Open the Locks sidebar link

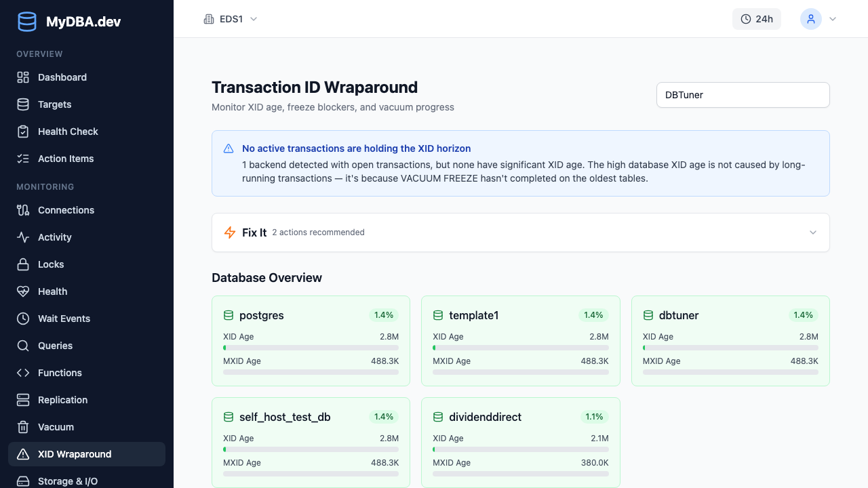87,264
